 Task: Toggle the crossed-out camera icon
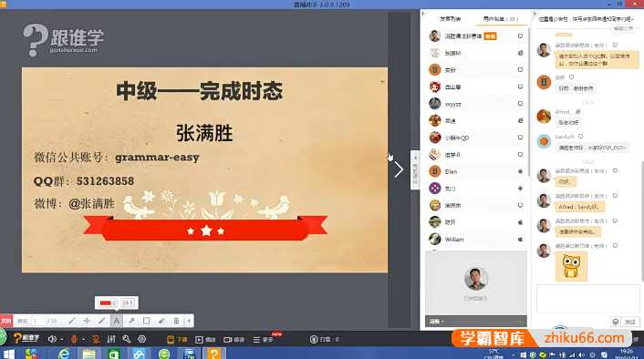[96, 339]
